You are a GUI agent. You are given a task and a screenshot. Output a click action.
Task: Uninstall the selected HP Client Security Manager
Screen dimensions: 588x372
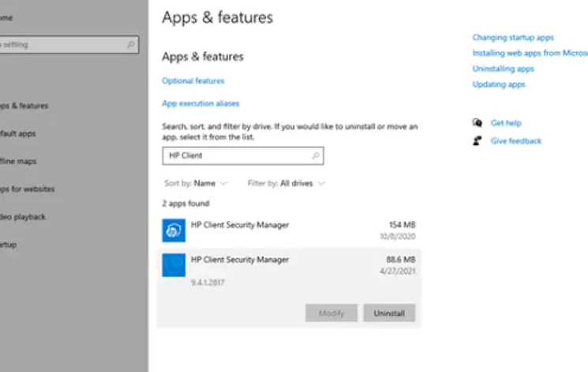coord(389,314)
